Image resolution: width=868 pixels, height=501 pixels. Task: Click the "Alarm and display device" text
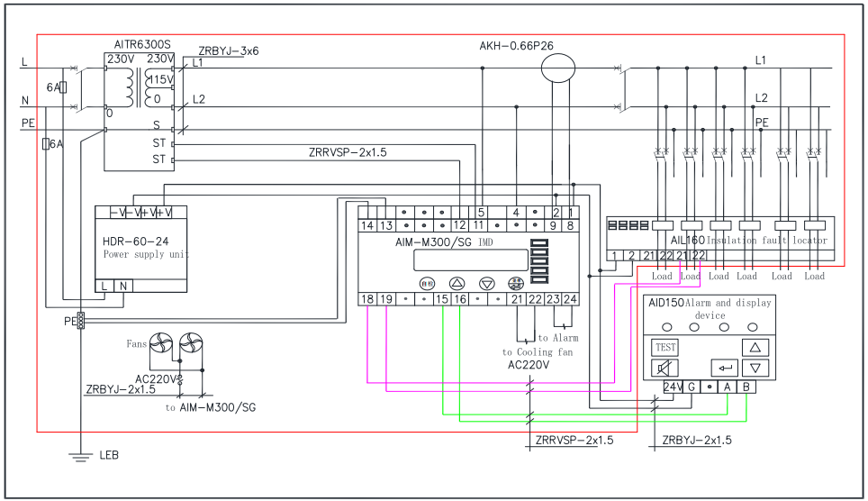pos(728,309)
